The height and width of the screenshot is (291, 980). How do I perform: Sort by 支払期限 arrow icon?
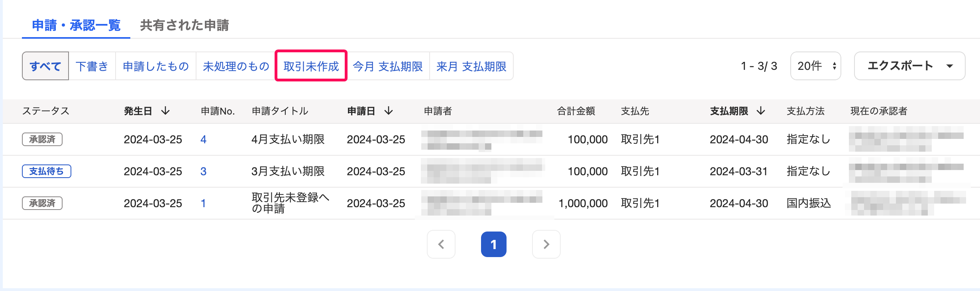pos(761,111)
